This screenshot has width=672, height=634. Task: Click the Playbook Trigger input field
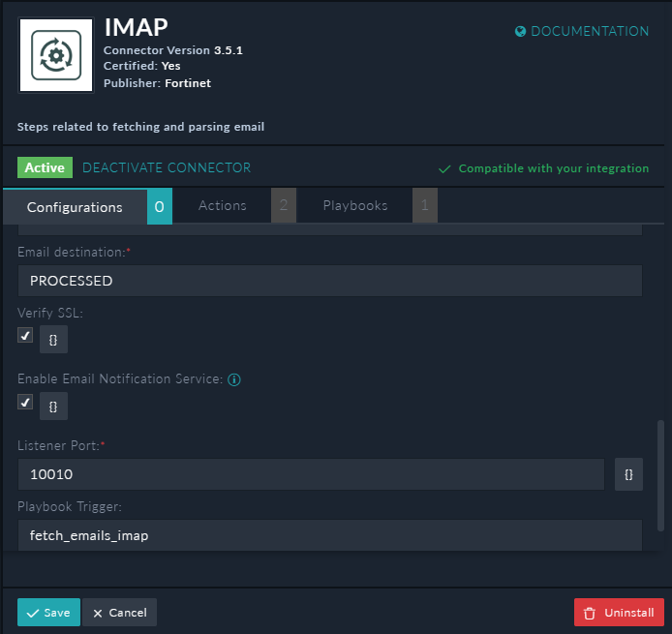tap(329, 535)
